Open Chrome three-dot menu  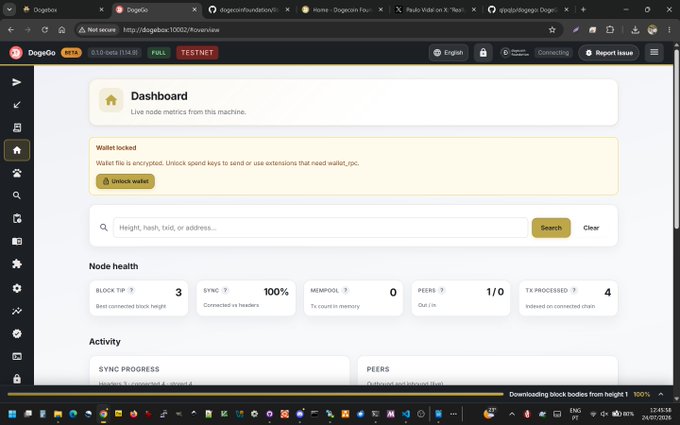pyautogui.click(x=669, y=30)
